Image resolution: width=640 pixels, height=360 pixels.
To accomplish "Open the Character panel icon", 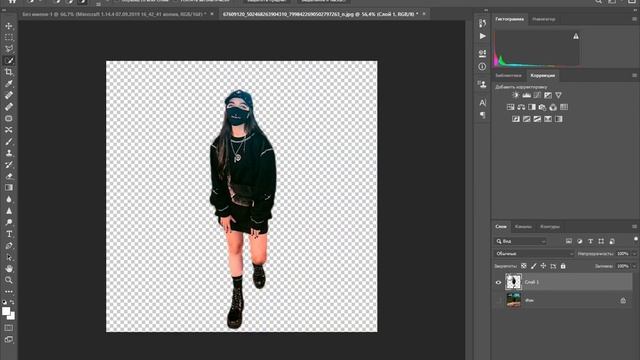I will [482, 102].
